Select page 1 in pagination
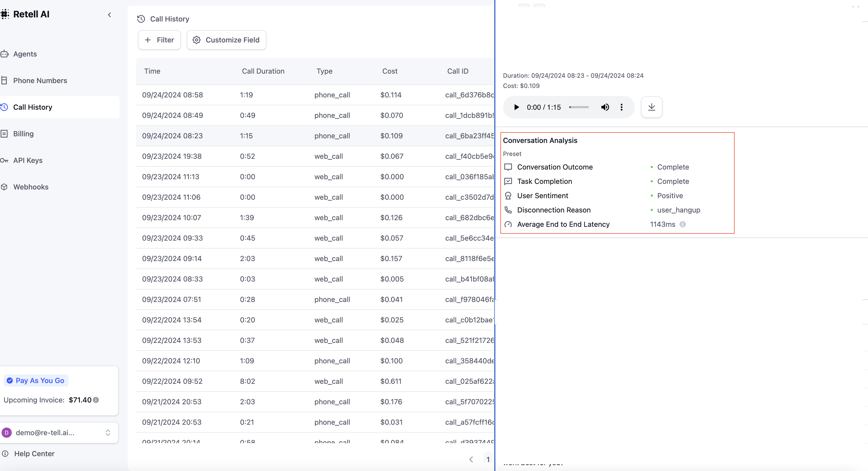The width and height of the screenshot is (868, 471). pos(488,459)
